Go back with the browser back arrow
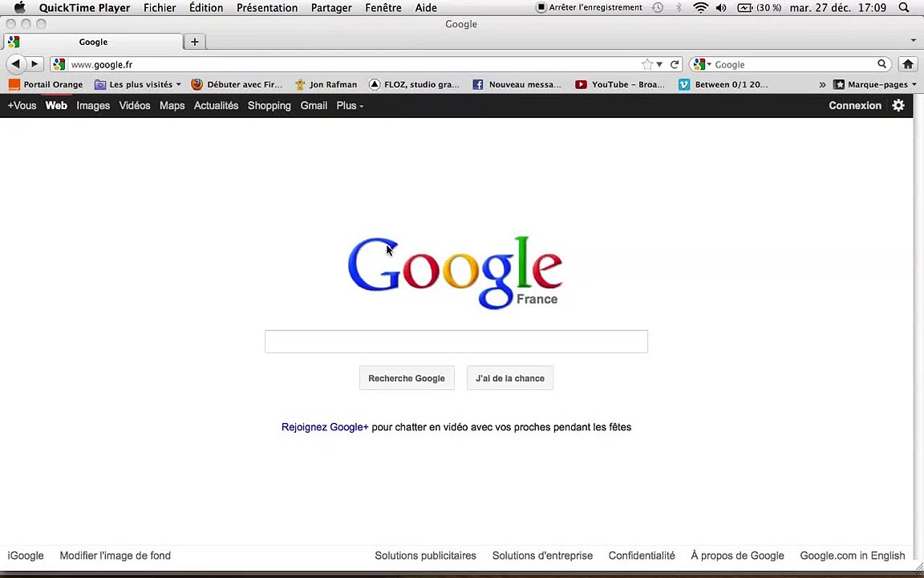 (16, 63)
